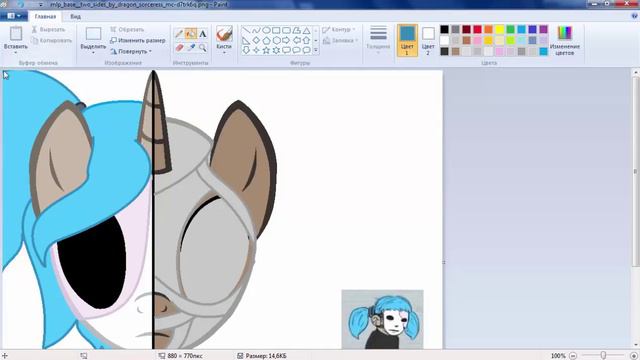
Task: Pick the green color swatch
Action: click(x=510, y=29)
